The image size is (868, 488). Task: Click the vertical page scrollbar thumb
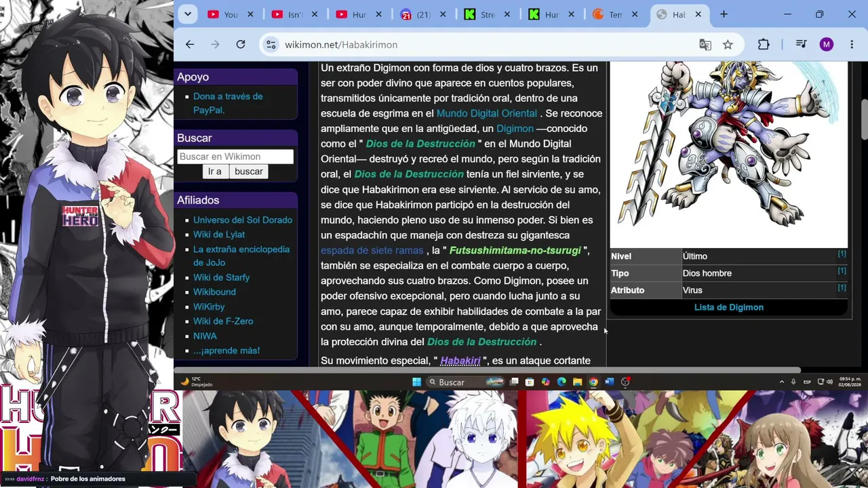[x=864, y=119]
